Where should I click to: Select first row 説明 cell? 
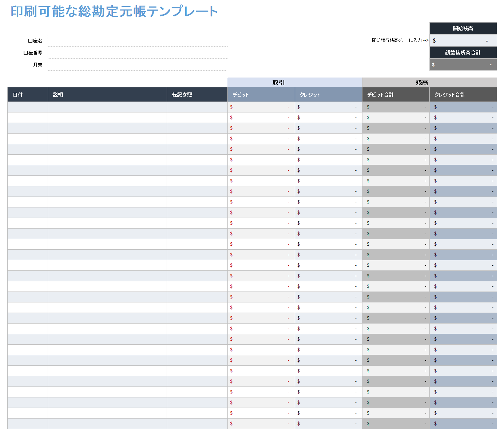pyautogui.click(x=107, y=107)
